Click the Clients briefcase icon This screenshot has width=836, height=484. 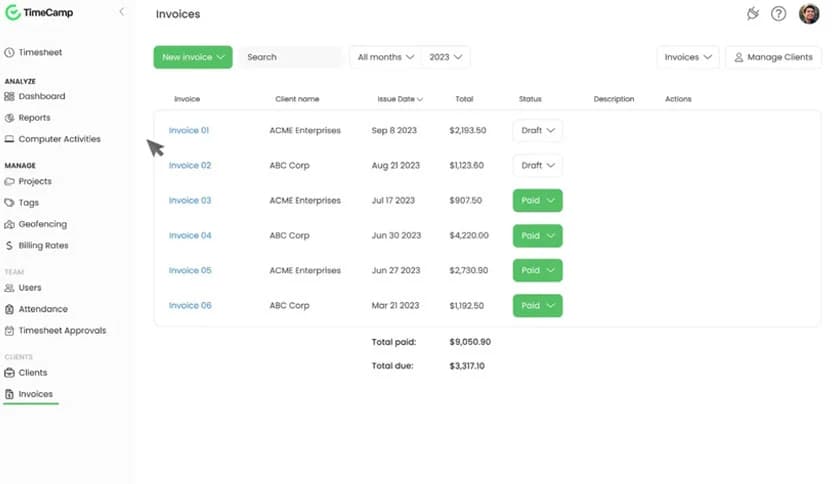[9, 373]
